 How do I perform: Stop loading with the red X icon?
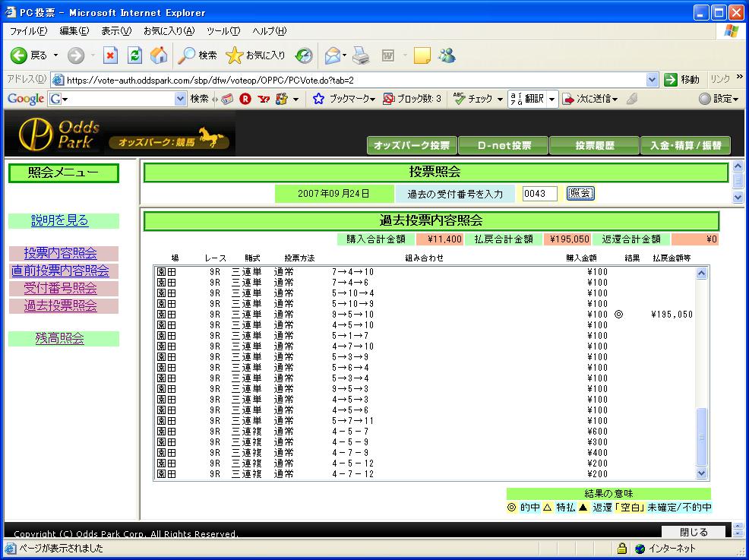[110, 56]
